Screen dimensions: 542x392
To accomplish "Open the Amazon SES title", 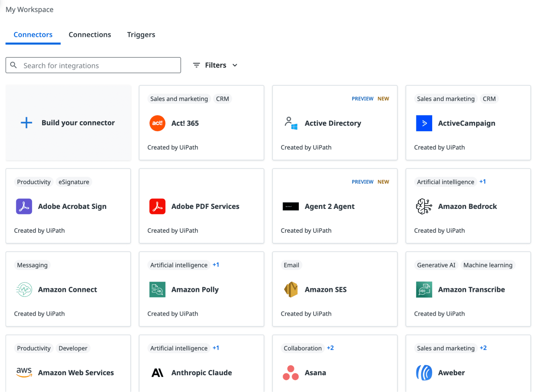I will coord(325,289).
